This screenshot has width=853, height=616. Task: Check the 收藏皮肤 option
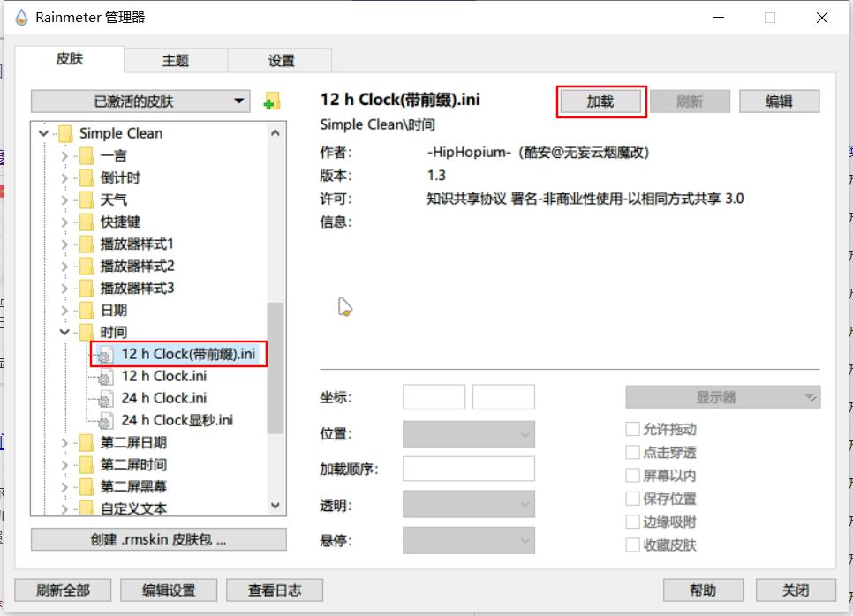[x=631, y=545]
